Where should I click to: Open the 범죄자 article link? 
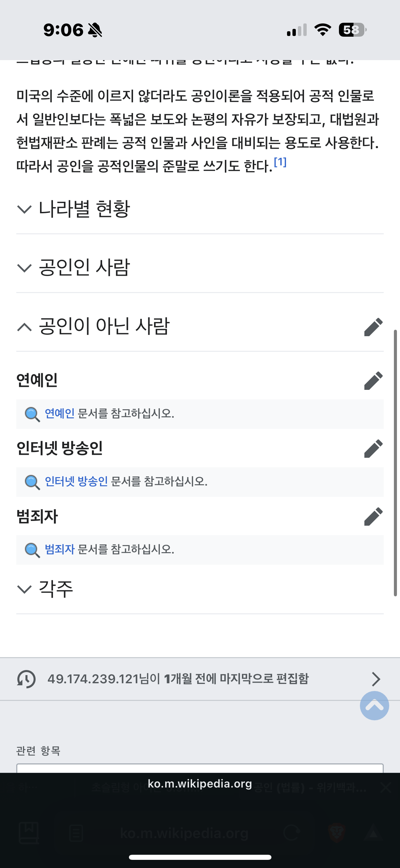point(59,549)
